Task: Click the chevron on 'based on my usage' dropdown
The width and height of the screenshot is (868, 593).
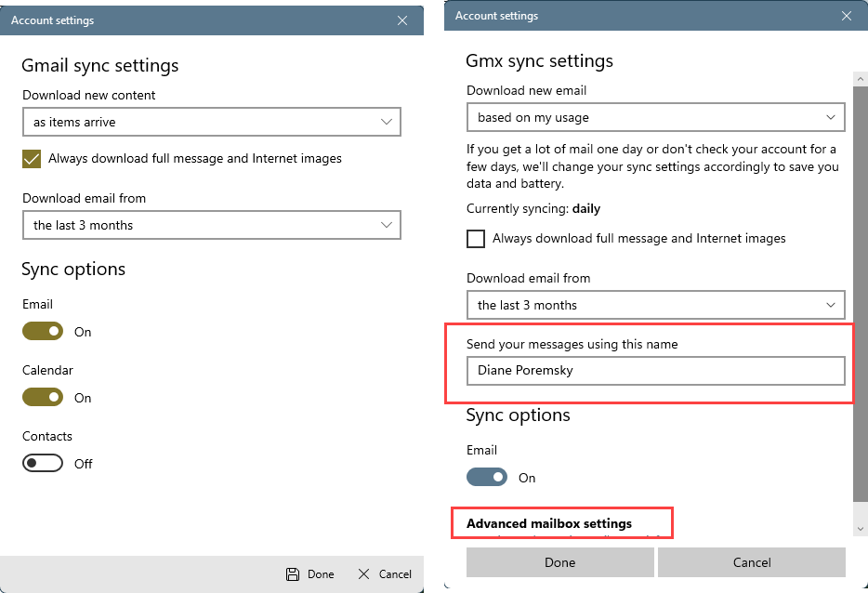Action: pyautogui.click(x=832, y=117)
